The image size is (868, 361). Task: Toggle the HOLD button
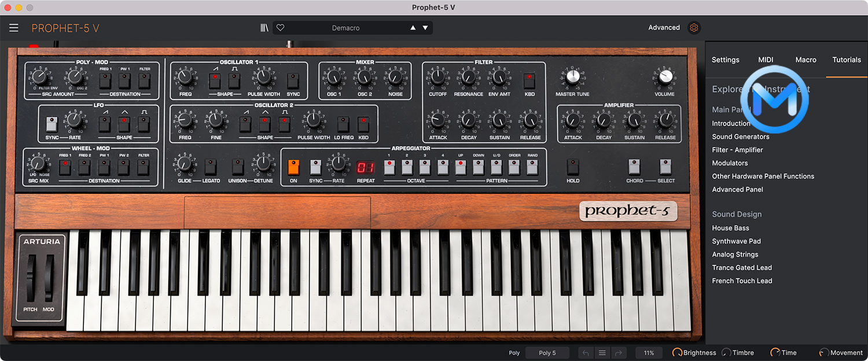pos(572,168)
